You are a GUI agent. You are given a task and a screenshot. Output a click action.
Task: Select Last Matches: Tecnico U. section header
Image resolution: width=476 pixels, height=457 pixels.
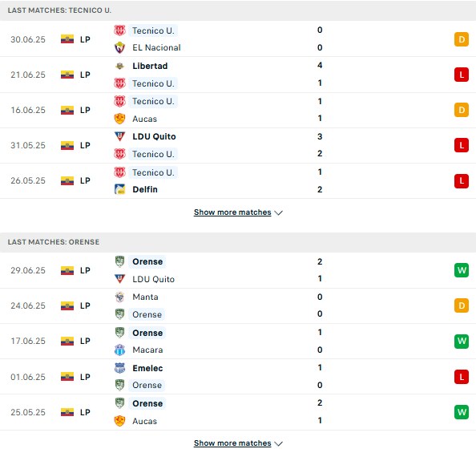click(238, 10)
